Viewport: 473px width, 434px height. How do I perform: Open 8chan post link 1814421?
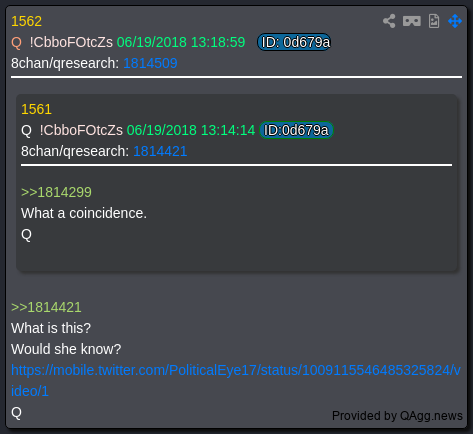(x=160, y=151)
